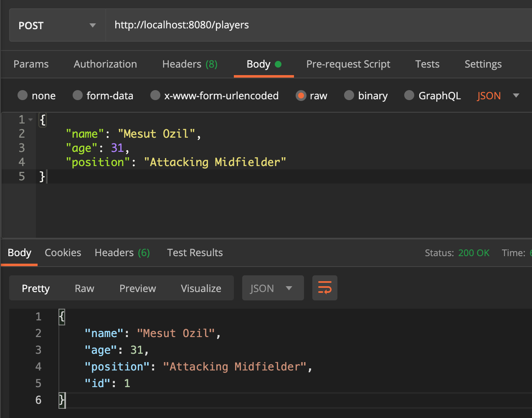
Task: Select the raw body type radio
Action: 301,96
